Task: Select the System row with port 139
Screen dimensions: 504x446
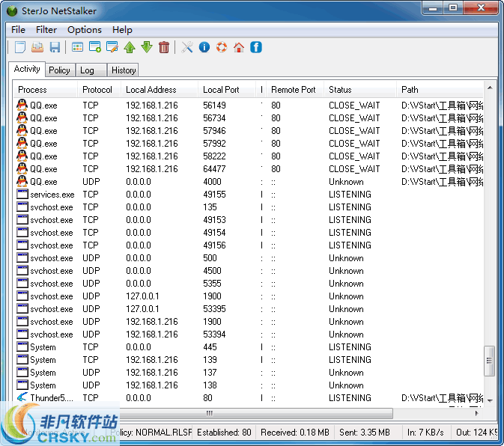Action: tap(249, 359)
